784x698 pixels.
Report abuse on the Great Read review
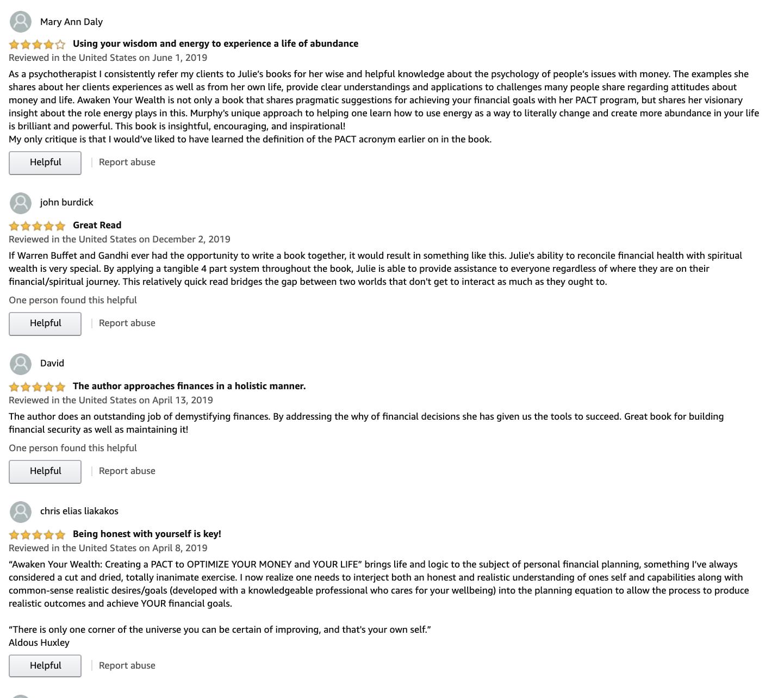click(x=127, y=323)
